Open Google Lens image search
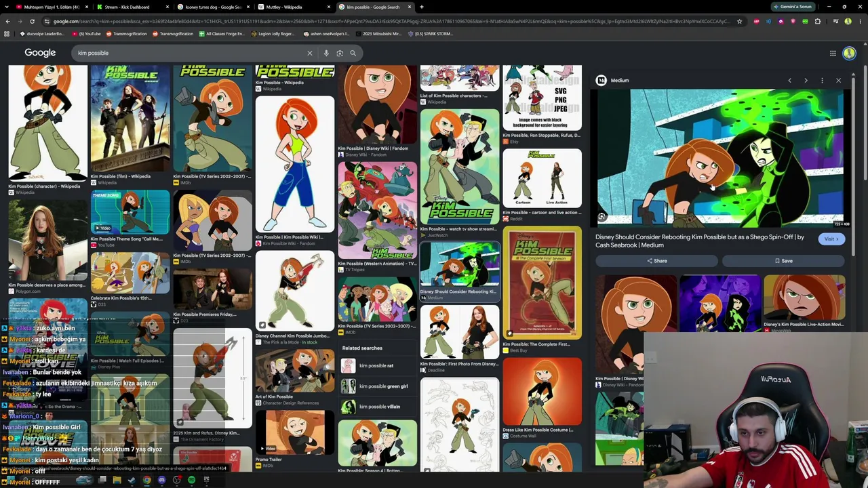This screenshot has width=868, height=488. [340, 53]
